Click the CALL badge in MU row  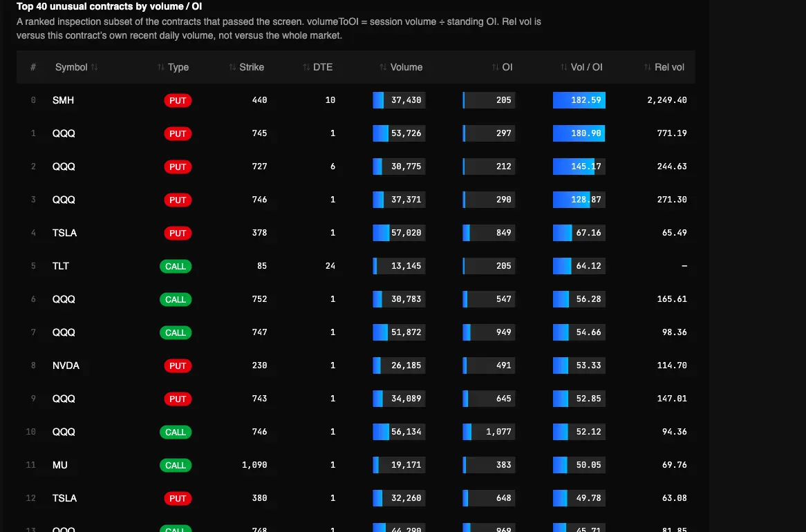tap(176, 465)
